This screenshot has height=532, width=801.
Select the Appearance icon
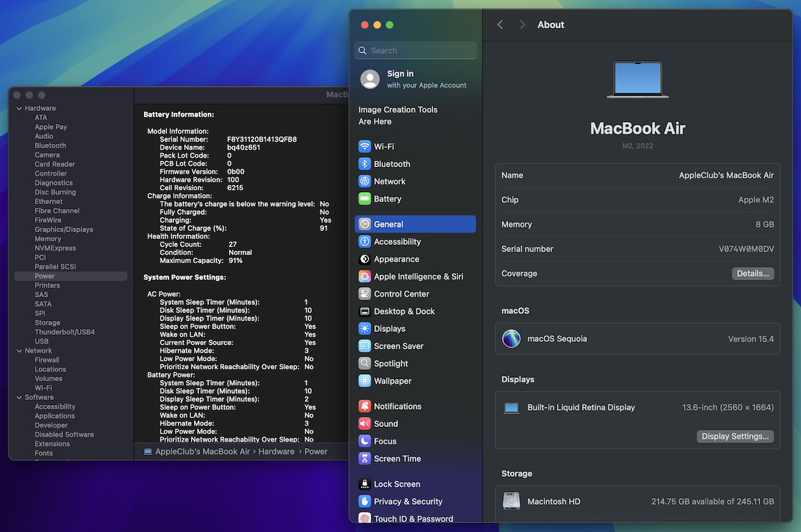point(365,259)
